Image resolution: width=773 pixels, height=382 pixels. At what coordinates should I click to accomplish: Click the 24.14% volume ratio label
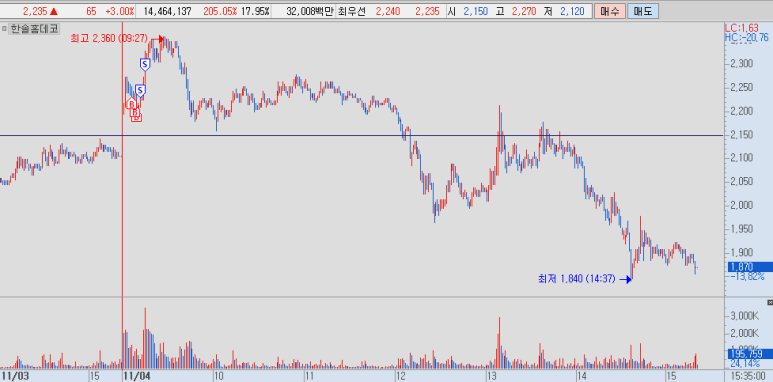coord(746,363)
